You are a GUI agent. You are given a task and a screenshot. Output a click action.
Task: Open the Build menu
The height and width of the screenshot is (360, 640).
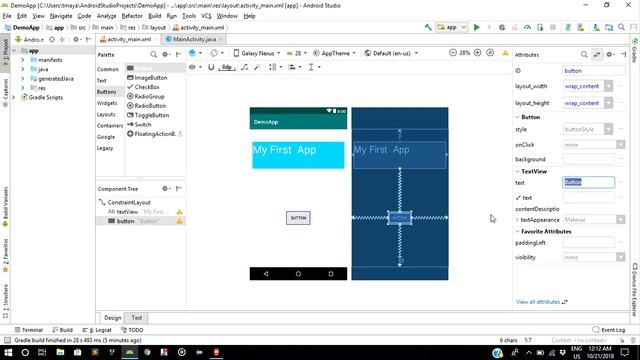(x=154, y=16)
